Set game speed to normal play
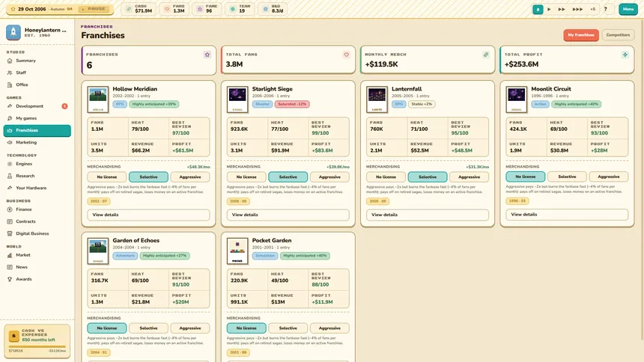Viewport: 644px width, 362px height. coord(549,9)
